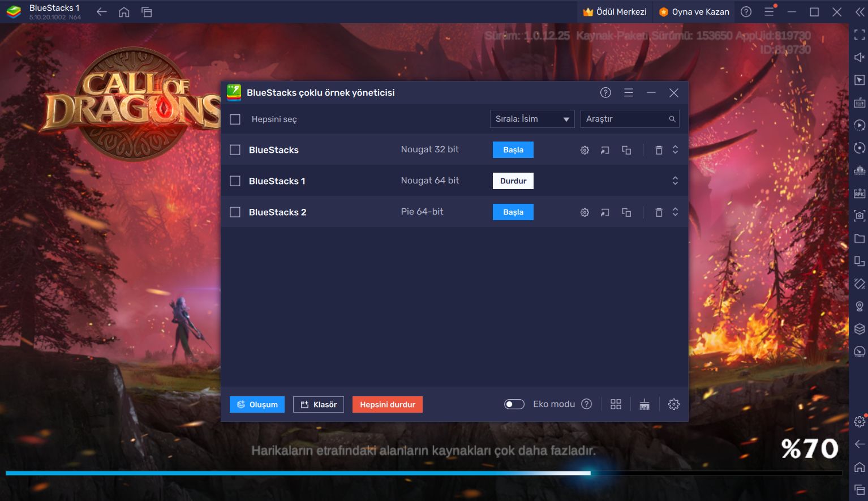Start the BlueStacks Nougat 32 bit instance
Viewport: 868px width, 501px height.
tap(513, 150)
